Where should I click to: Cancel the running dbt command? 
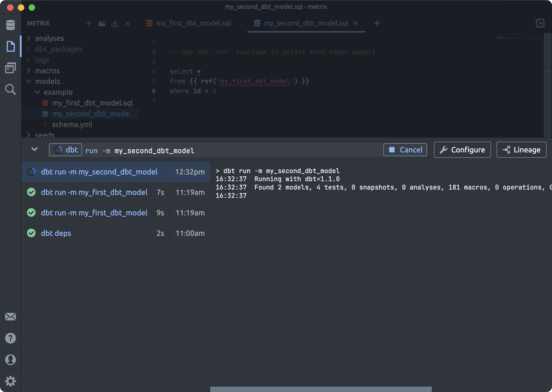(x=405, y=150)
